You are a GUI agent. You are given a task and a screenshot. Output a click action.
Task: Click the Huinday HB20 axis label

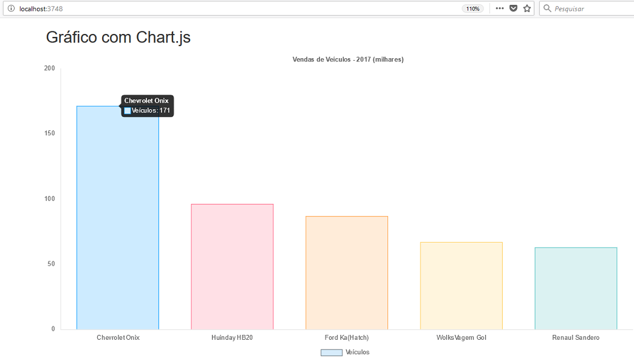(232, 337)
